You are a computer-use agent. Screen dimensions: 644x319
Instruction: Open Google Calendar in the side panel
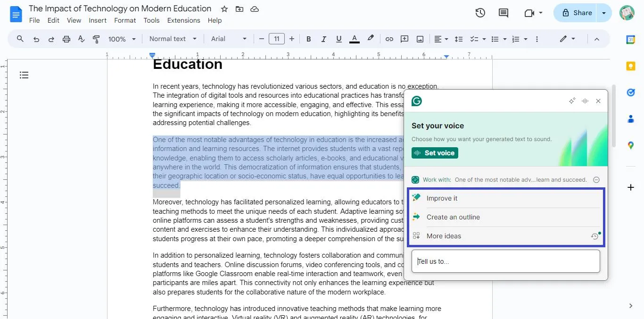630,40
